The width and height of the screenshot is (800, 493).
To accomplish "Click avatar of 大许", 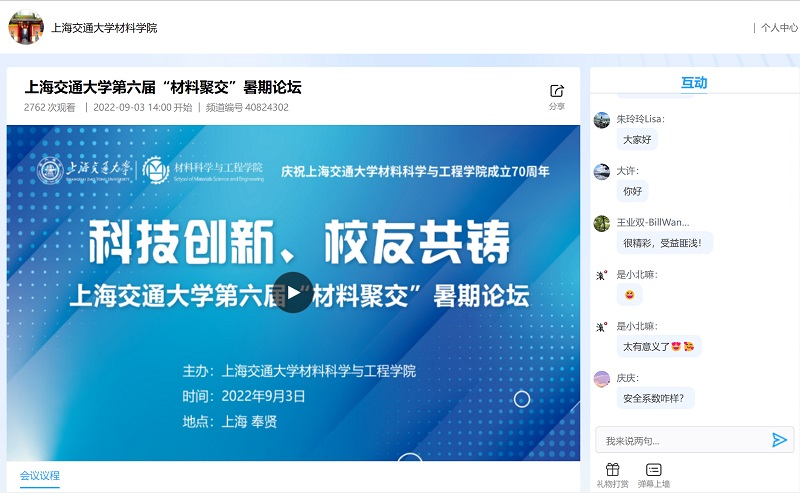I will (x=602, y=171).
